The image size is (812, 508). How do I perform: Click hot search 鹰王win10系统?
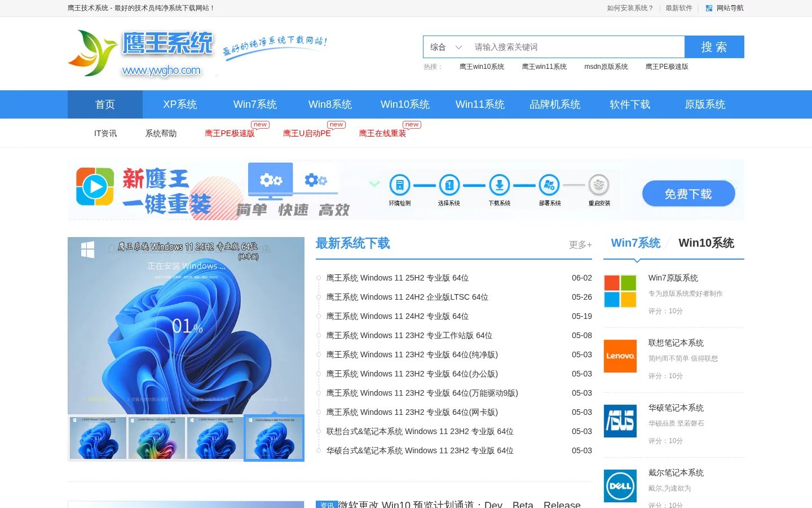coord(482,67)
